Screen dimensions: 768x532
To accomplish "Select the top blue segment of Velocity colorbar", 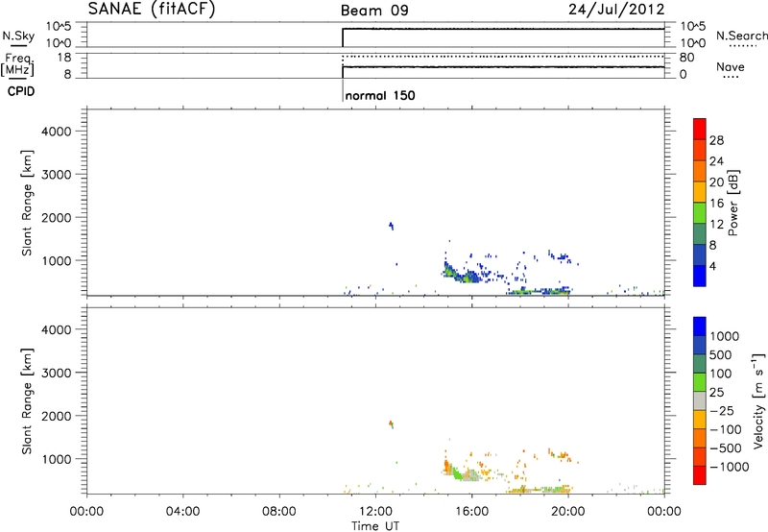I will tap(700, 326).
